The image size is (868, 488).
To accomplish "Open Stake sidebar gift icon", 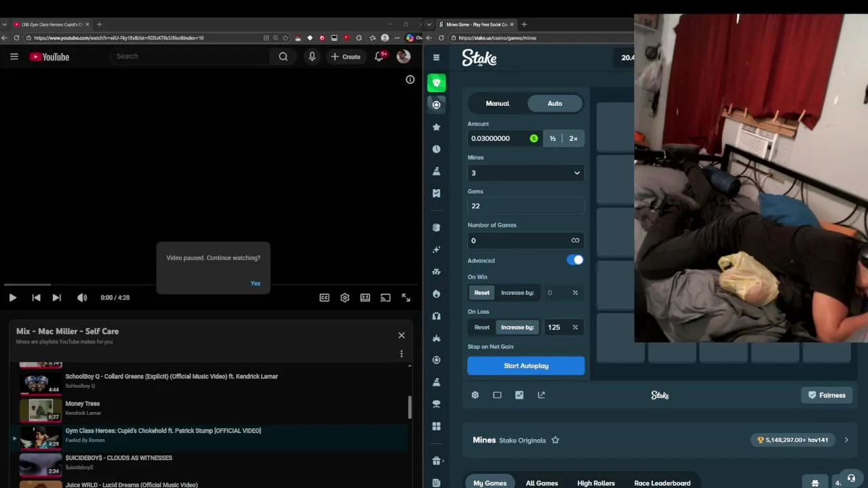I will coord(437,461).
